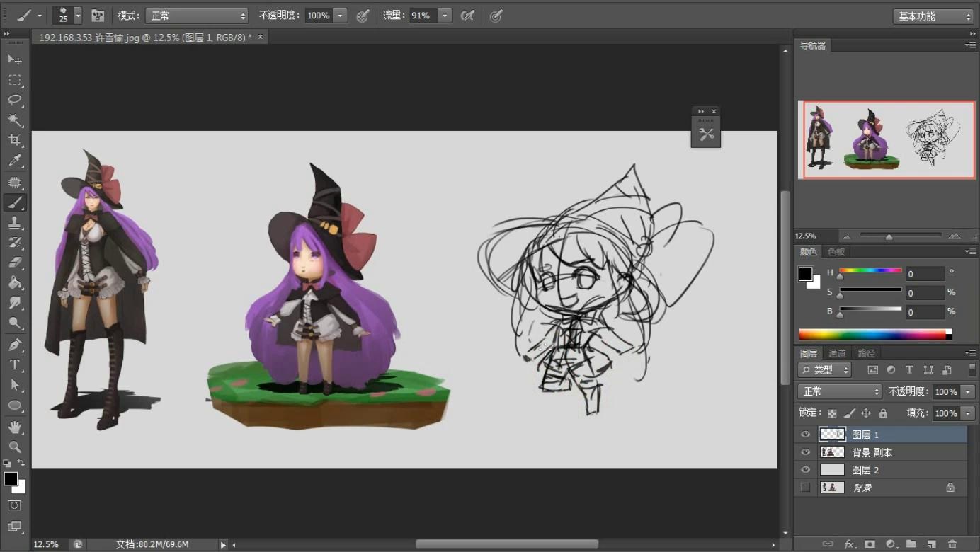Open the 模式 blend mode dropdown

pos(197,16)
